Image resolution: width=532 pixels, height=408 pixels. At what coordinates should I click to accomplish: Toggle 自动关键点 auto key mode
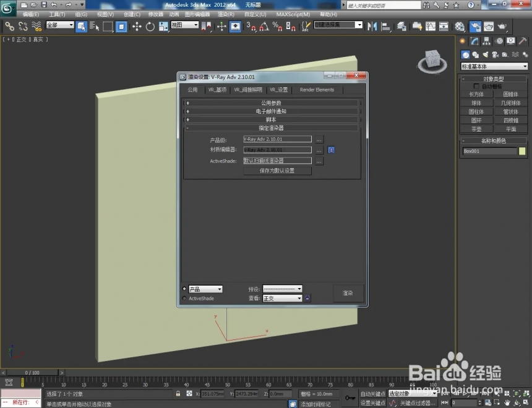372,394
